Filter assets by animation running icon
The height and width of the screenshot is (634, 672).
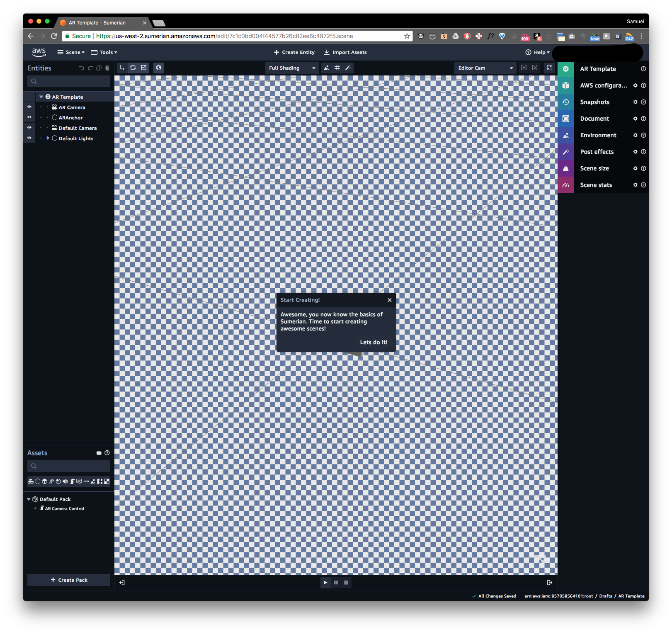coord(51,481)
